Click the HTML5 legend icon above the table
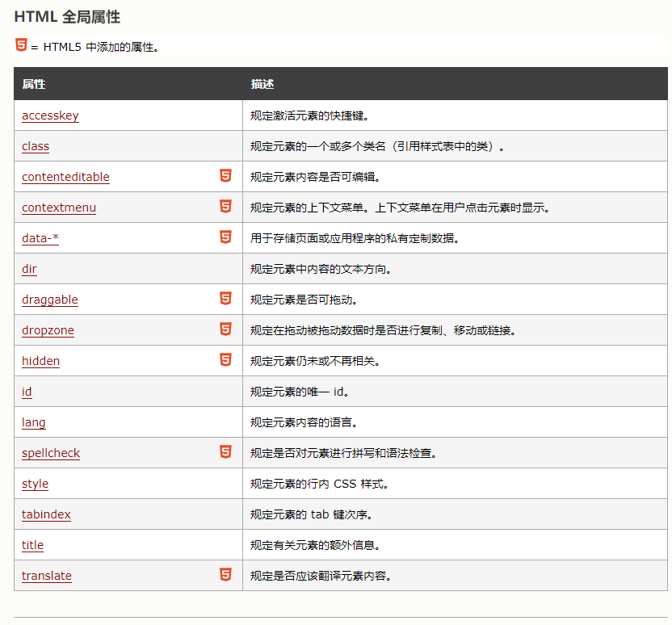672x625 pixels. (21, 45)
